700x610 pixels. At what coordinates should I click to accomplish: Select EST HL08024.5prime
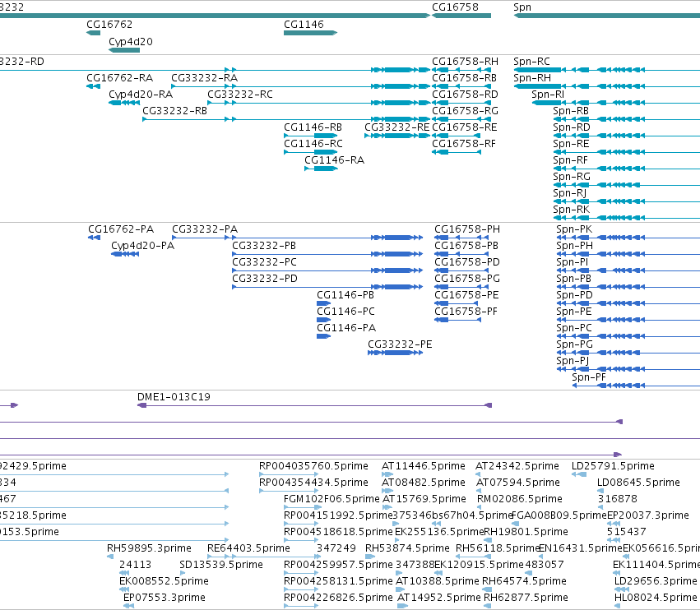point(656,598)
